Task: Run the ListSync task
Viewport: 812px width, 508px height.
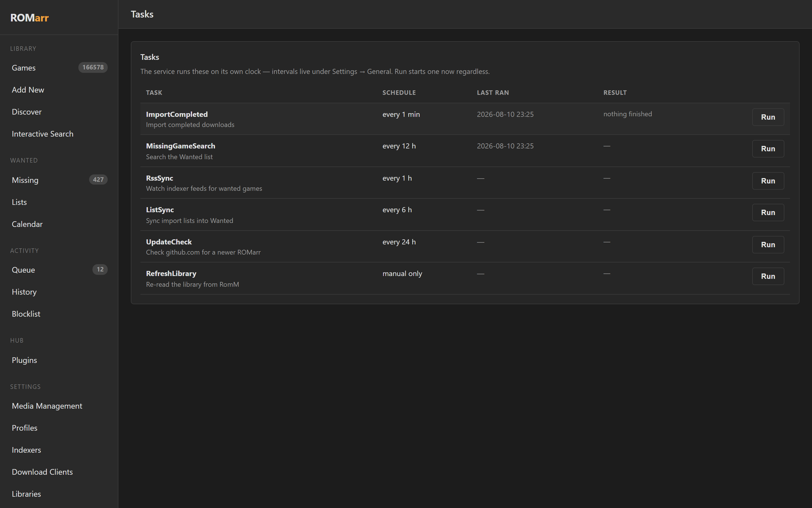Action: click(x=768, y=212)
